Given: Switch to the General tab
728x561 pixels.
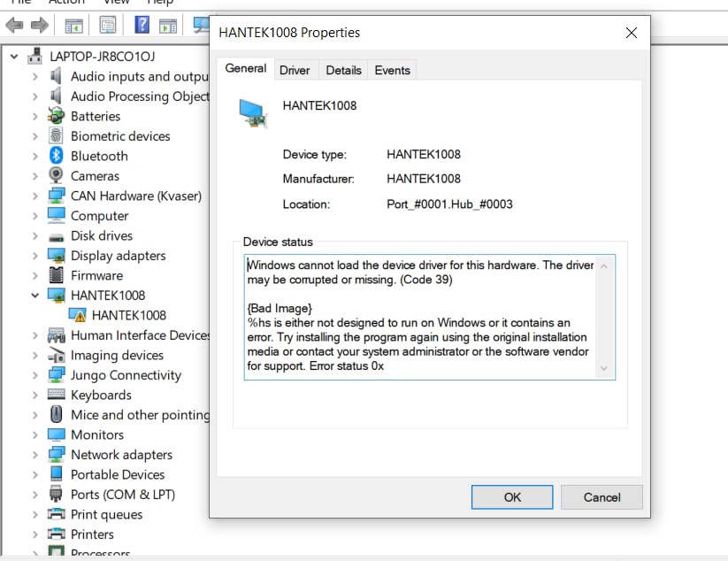Looking at the screenshot, I should pos(246,68).
